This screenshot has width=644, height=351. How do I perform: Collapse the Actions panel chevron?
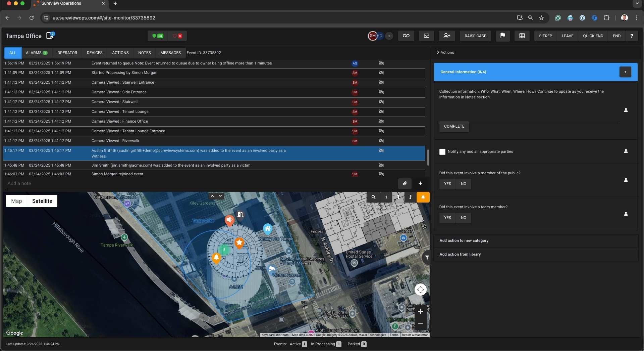[438, 52]
